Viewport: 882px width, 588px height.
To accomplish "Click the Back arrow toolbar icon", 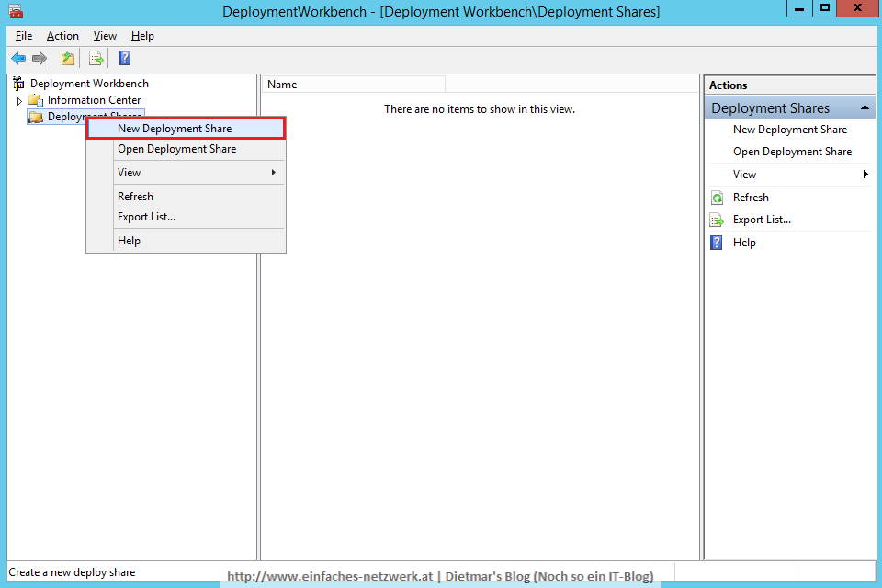I will click(x=18, y=58).
